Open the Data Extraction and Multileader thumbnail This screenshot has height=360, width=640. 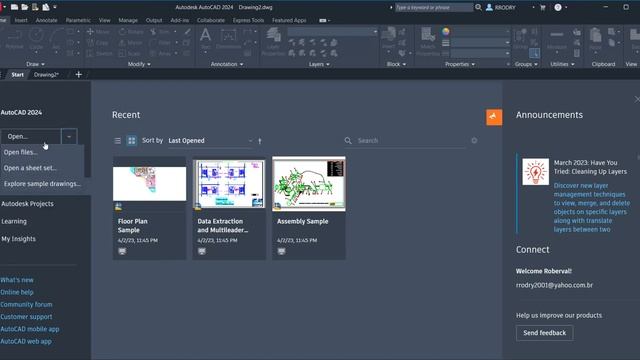tap(229, 184)
